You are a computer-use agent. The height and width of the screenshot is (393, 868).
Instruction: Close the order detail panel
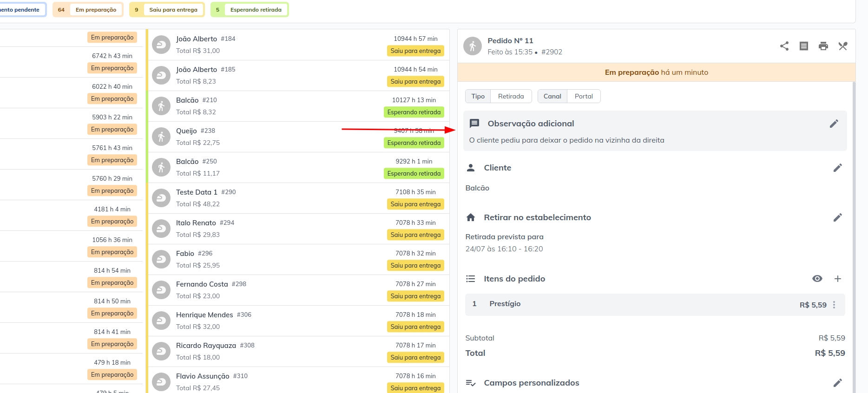[x=843, y=46]
